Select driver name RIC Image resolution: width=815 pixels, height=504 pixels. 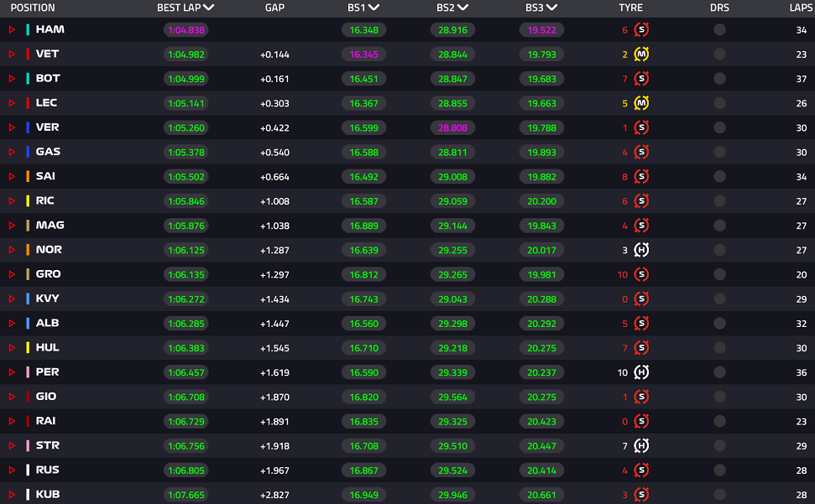(x=44, y=201)
